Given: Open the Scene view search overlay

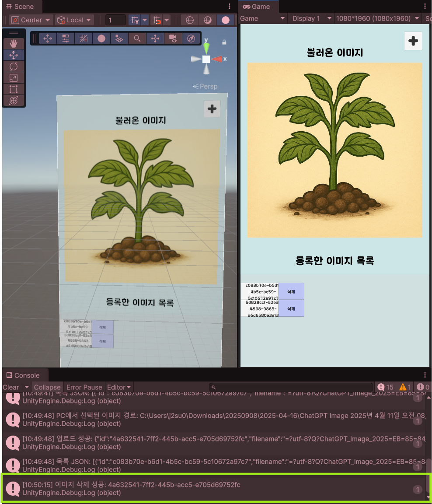Looking at the screenshot, I should tap(137, 38).
